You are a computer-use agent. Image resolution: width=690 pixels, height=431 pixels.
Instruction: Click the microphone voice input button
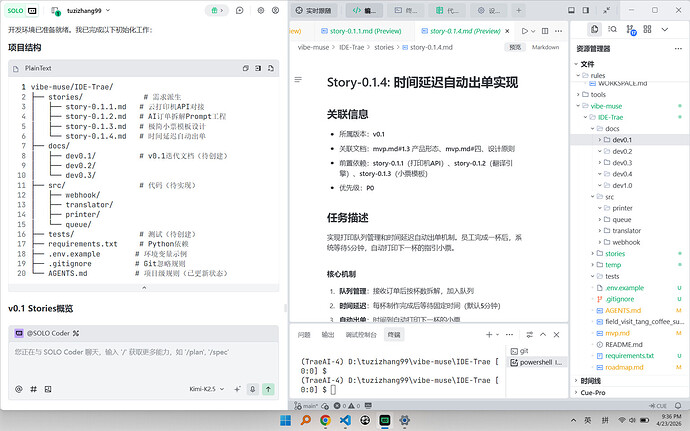[253, 389]
